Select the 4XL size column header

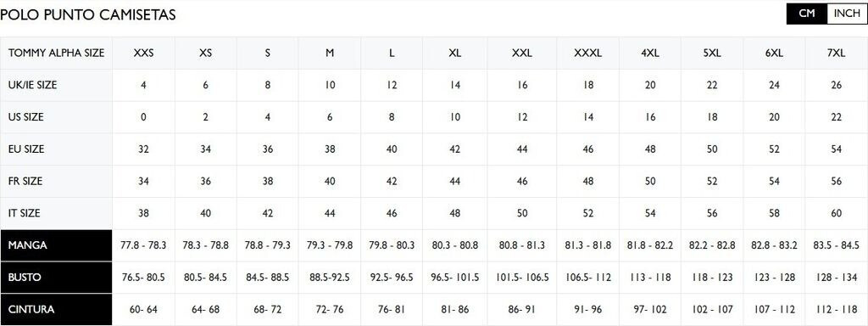(650, 53)
